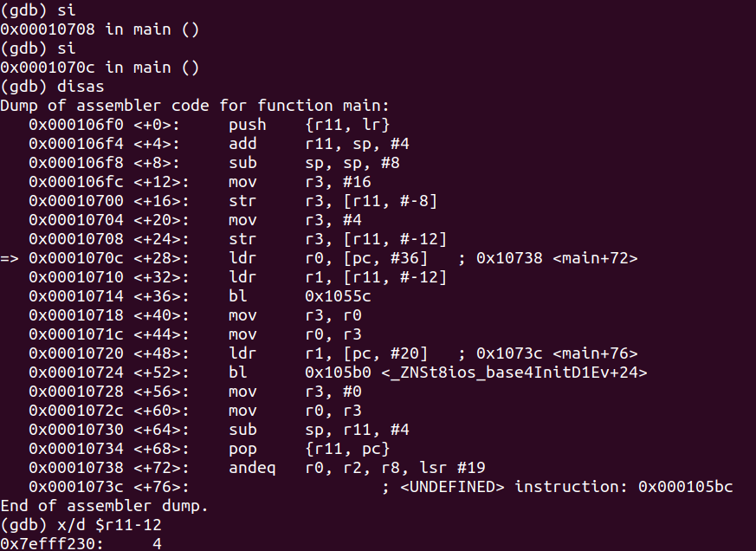
Task: Click the pop {r11, pc} operands
Action: 346,449
